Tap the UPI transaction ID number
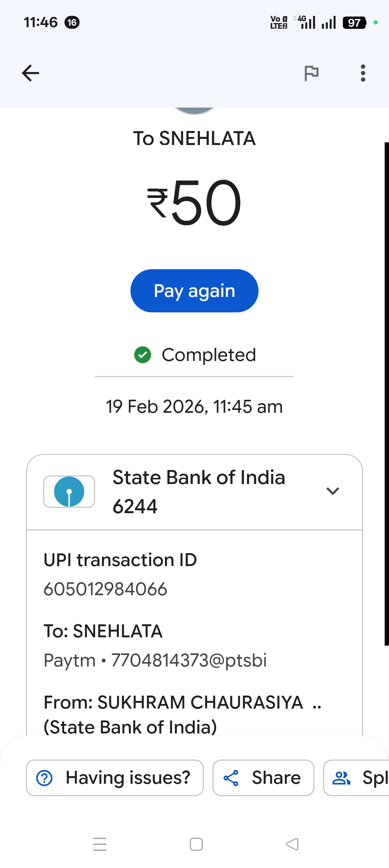This screenshot has width=389, height=868. coord(106,589)
